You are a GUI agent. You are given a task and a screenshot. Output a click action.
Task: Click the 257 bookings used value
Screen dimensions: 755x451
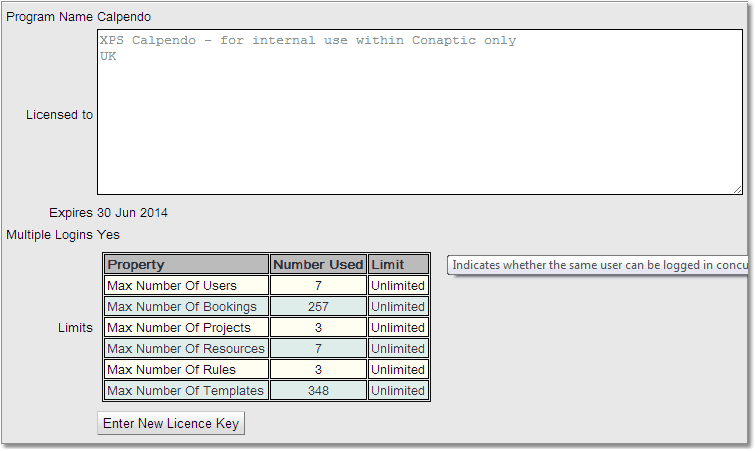[318, 307]
